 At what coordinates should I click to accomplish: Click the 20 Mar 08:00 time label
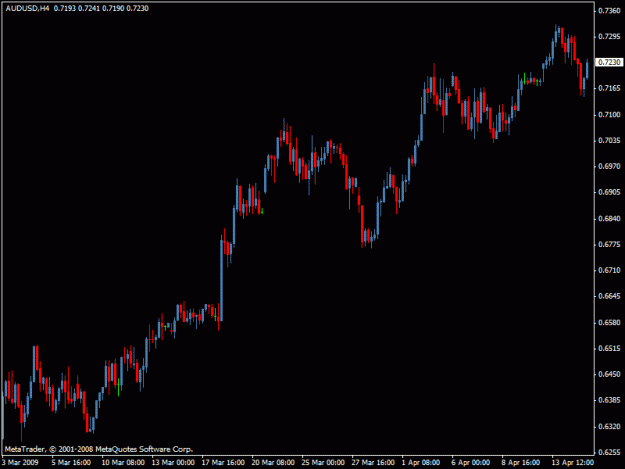(x=273, y=463)
